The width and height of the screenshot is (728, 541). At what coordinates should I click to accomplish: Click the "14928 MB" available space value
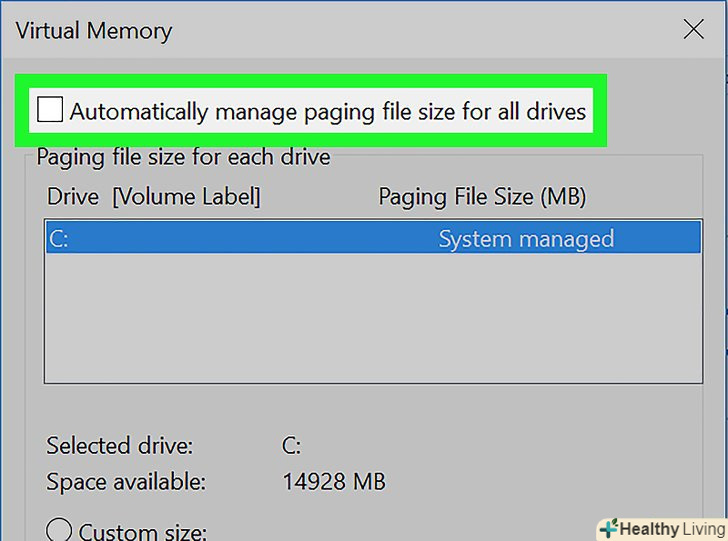(334, 482)
